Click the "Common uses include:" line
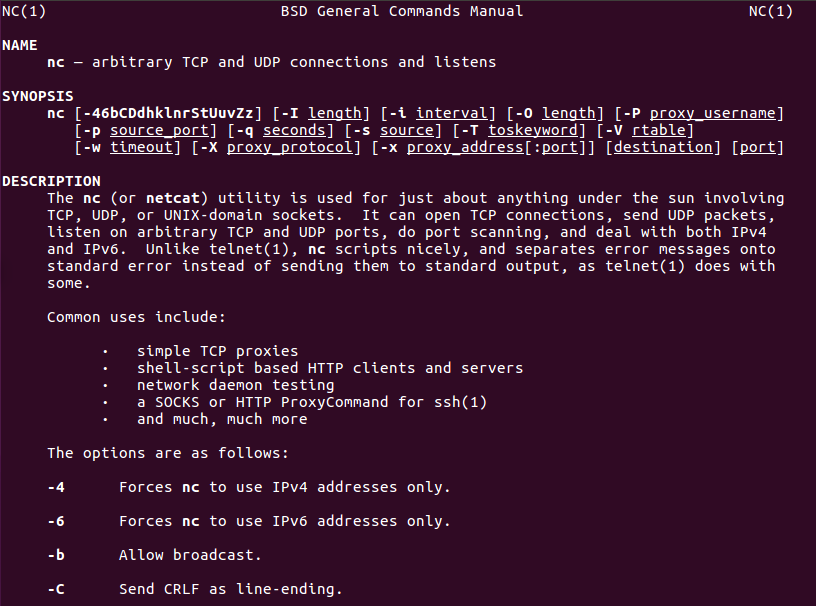The width and height of the screenshot is (816, 606). tap(137, 317)
